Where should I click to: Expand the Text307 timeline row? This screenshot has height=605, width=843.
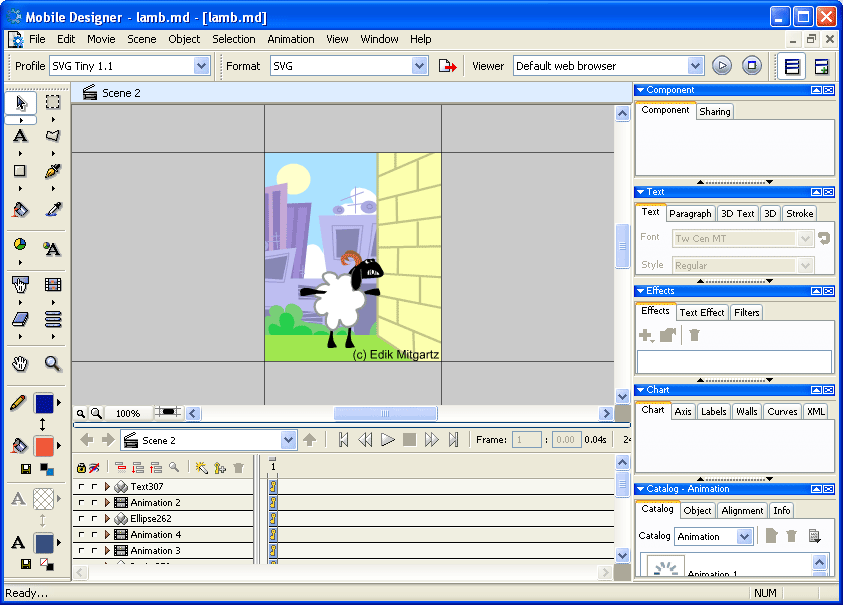[x=107, y=487]
